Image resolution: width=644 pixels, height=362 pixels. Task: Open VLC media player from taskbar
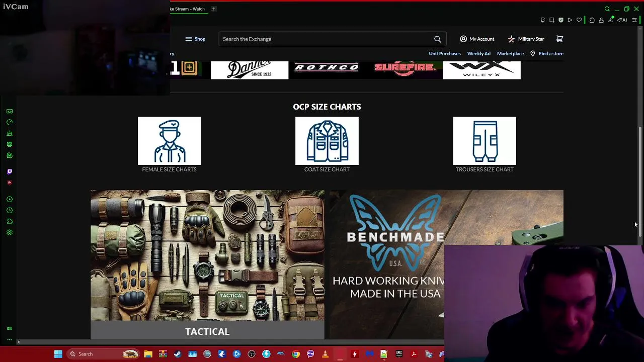[325, 354]
